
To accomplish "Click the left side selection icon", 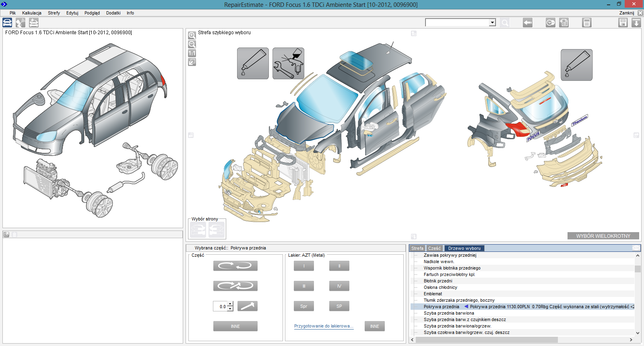I will [x=198, y=230].
